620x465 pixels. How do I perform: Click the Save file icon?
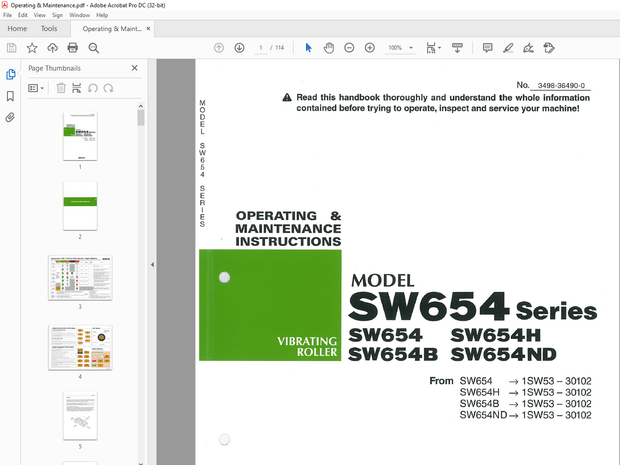point(11,48)
